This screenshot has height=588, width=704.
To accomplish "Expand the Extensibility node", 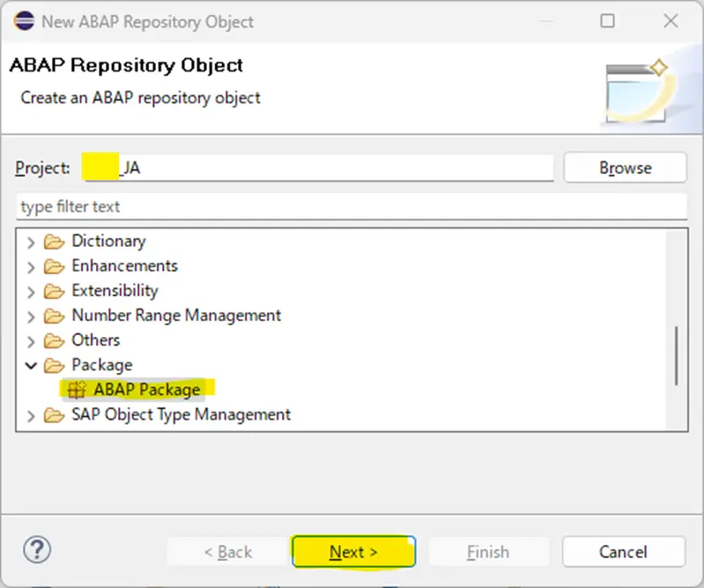I will coord(31,292).
